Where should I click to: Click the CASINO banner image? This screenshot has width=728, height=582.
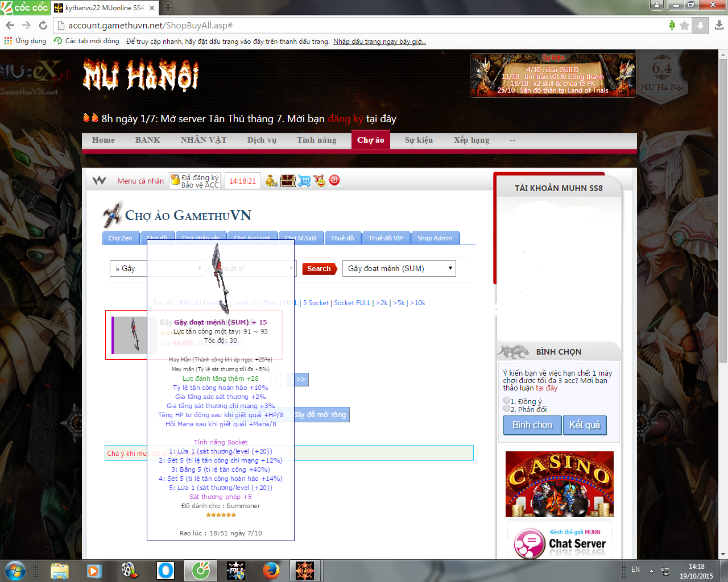coord(560,484)
